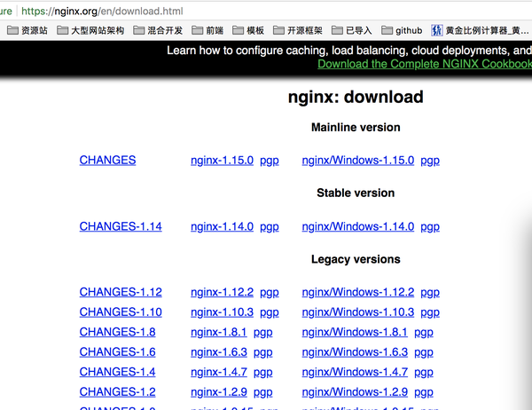Open pgp signature for nginx-1.10.3

click(x=270, y=312)
